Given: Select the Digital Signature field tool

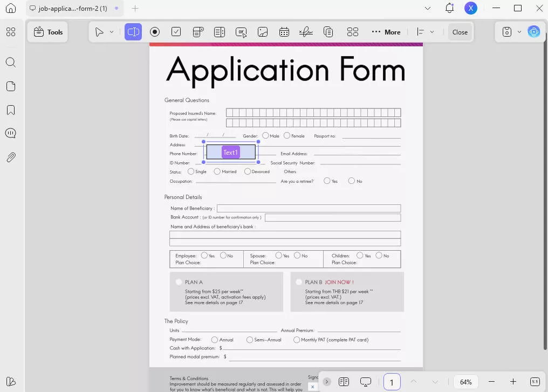Looking at the screenshot, I should tap(306, 32).
